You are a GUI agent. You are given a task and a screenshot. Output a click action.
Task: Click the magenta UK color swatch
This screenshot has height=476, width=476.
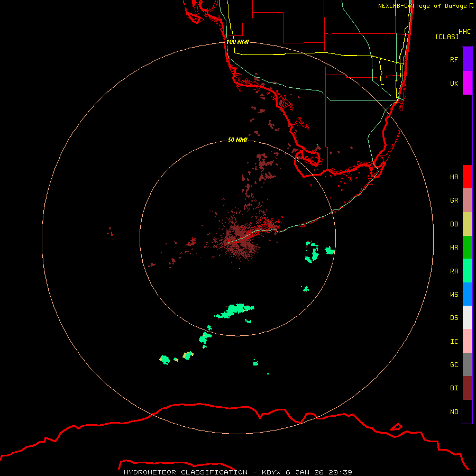[x=467, y=83]
